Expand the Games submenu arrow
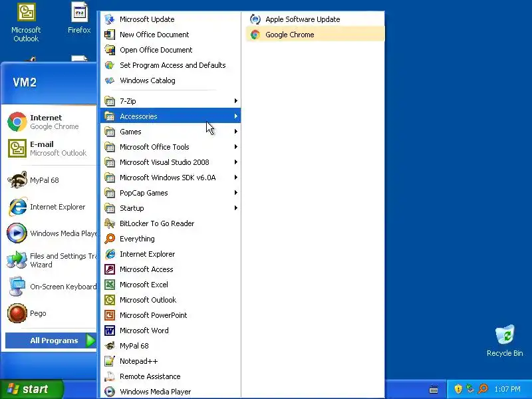Image resolution: width=532 pixels, height=399 pixels. [x=236, y=131]
